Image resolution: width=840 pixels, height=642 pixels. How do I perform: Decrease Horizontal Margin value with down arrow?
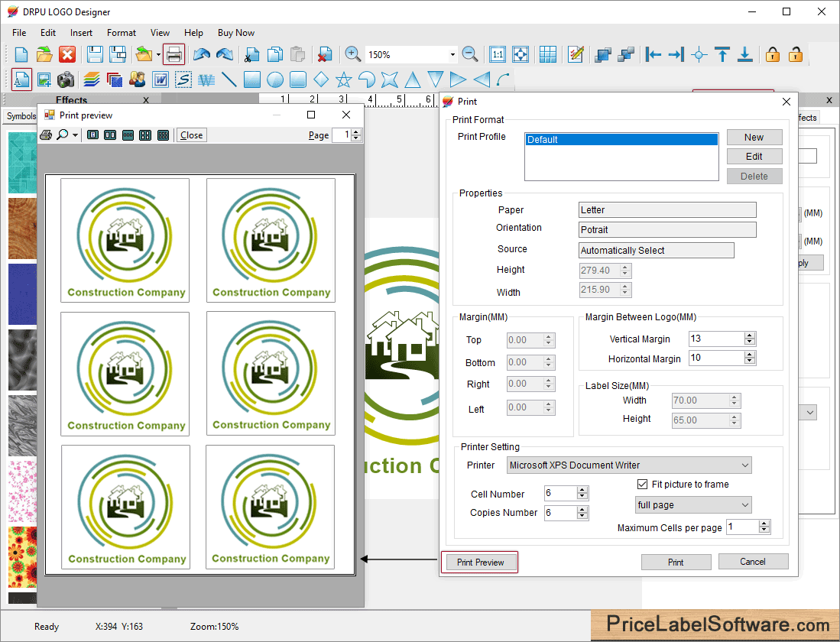point(750,362)
